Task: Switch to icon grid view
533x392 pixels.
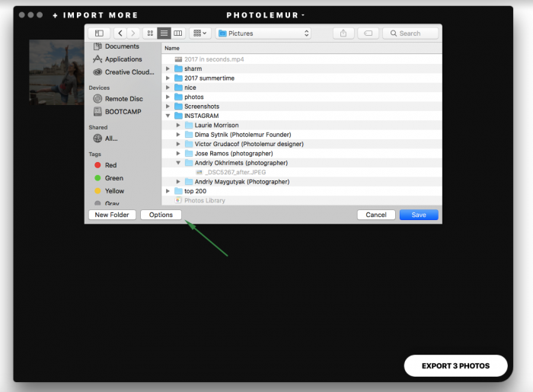Action: pyautogui.click(x=150, y=33)
